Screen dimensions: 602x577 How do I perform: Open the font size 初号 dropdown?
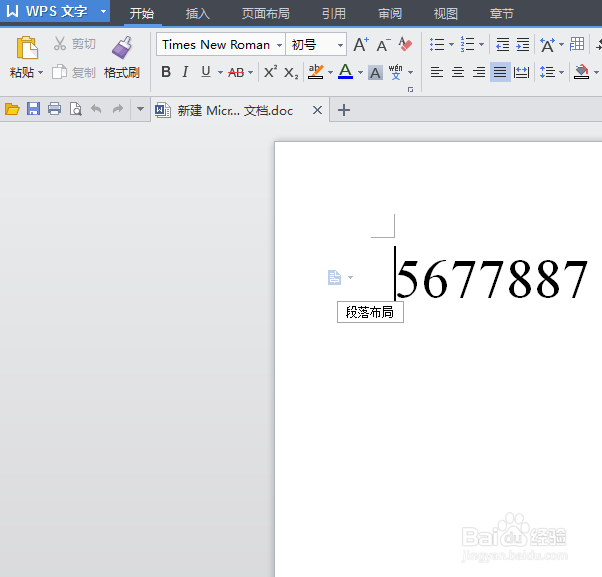[x=340, y=45]
